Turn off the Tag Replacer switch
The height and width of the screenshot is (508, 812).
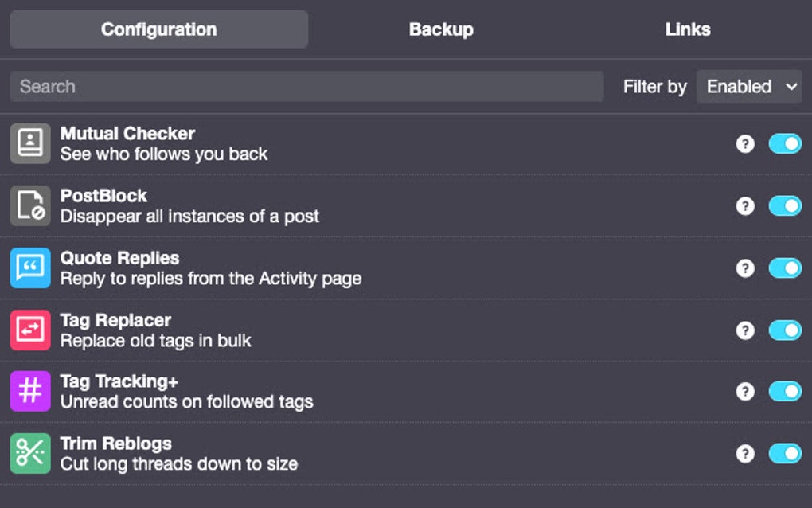pos(783,329)
